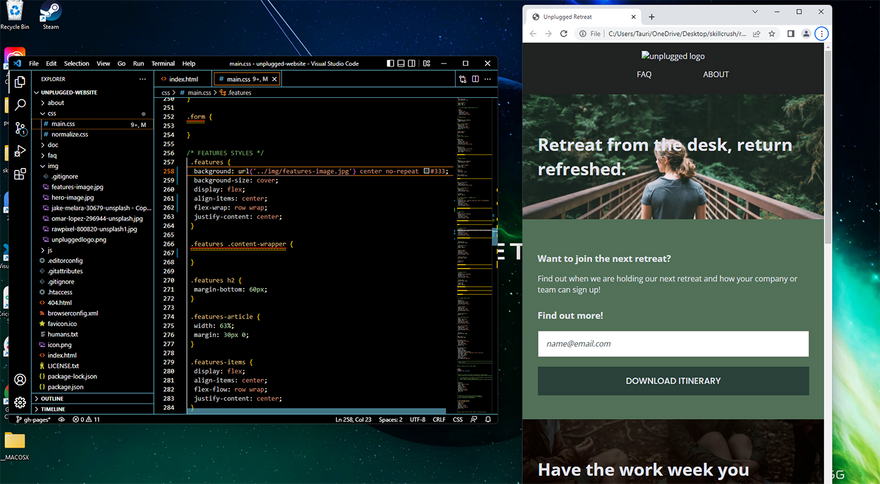Screen dimensions: 880x484
Task: Expand the TIMELINE section
Action: 52,409
